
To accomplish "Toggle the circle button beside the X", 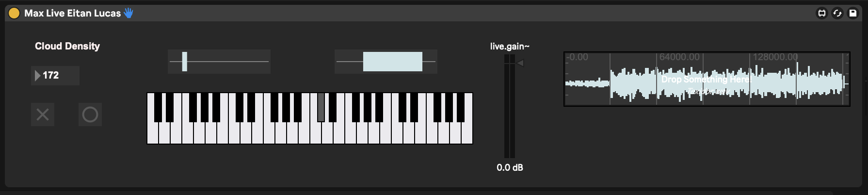I will point(90,114).
